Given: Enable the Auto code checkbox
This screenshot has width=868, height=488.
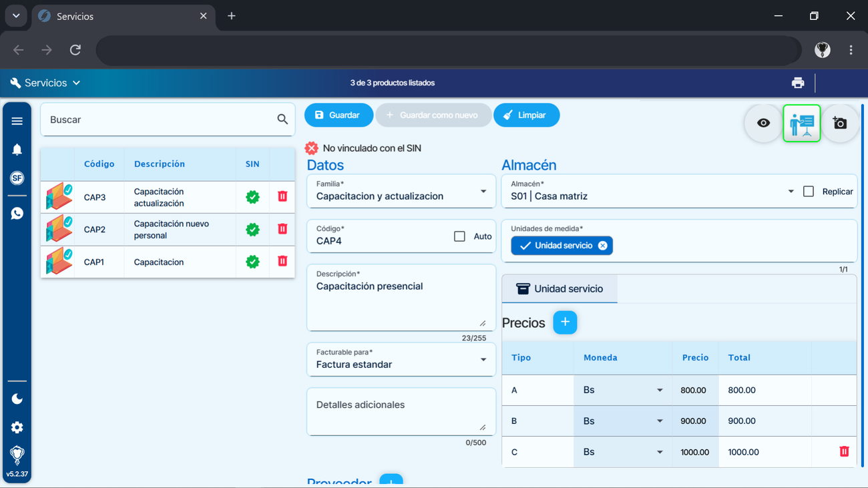Looking at the screenshot, I should click(459, 236).
